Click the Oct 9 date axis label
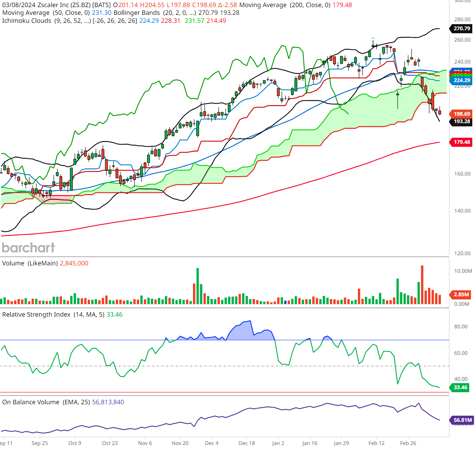This screenshot has width=476, height=449. coord(75,443)
